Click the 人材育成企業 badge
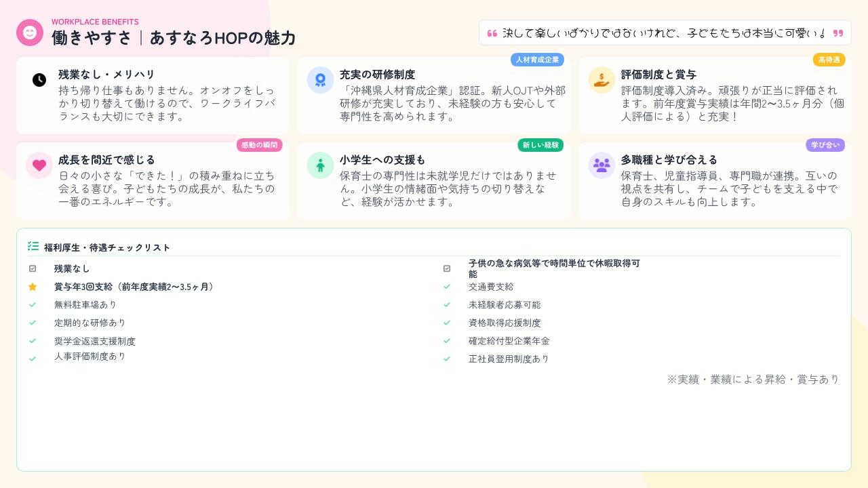The width and height of the screenshot is (868, 488). [537, 60]
